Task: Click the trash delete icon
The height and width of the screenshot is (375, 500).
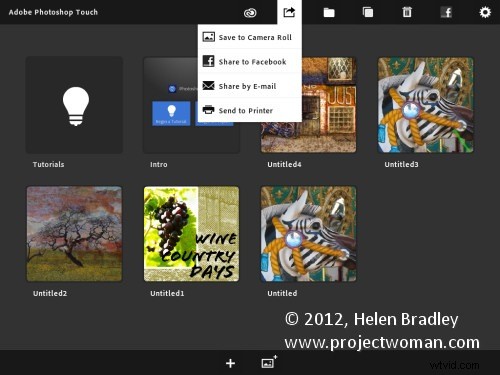Action: pyautogui.click(x=407, y=12)
